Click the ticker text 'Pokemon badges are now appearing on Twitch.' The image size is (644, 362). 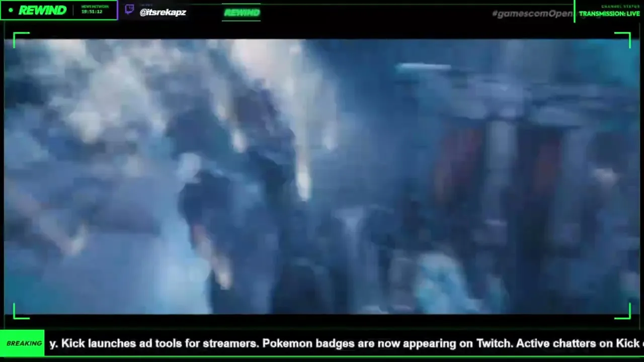pyautogui.click(x=387, y=343)
